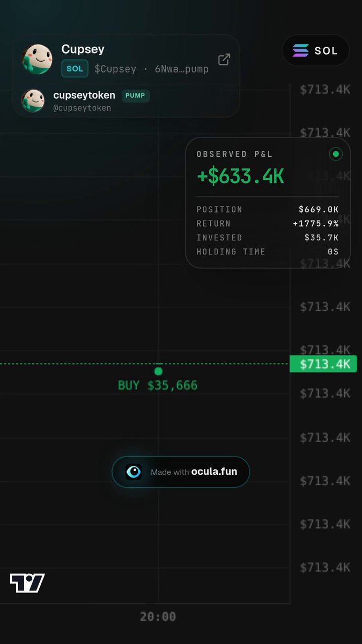Click the BUY $35,666 trade label

(x=158, y=385)
